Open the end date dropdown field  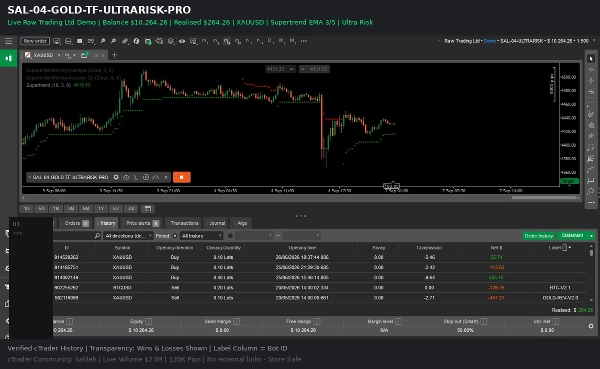[302, 236]
